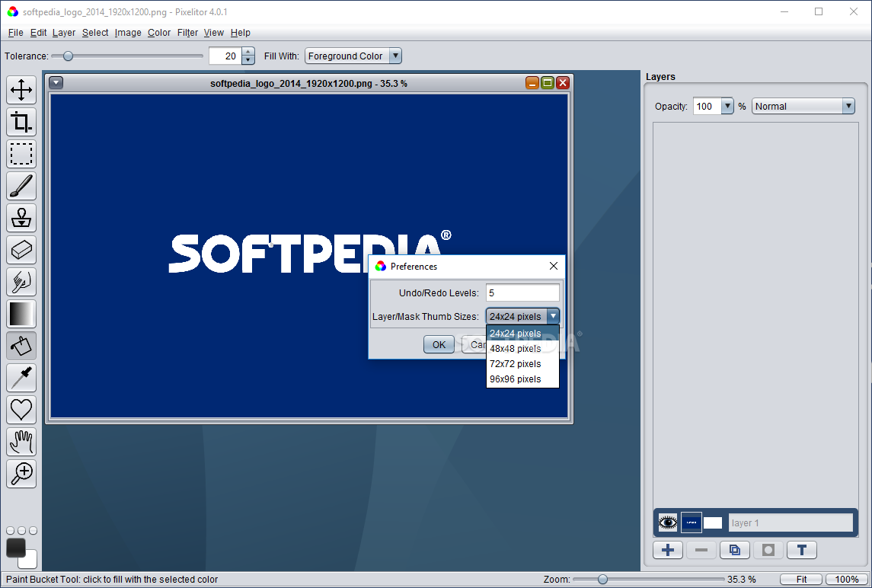This screenshot has height=588, width=872.
Task: Click the dark foreground color swatch
Action: 15,548
